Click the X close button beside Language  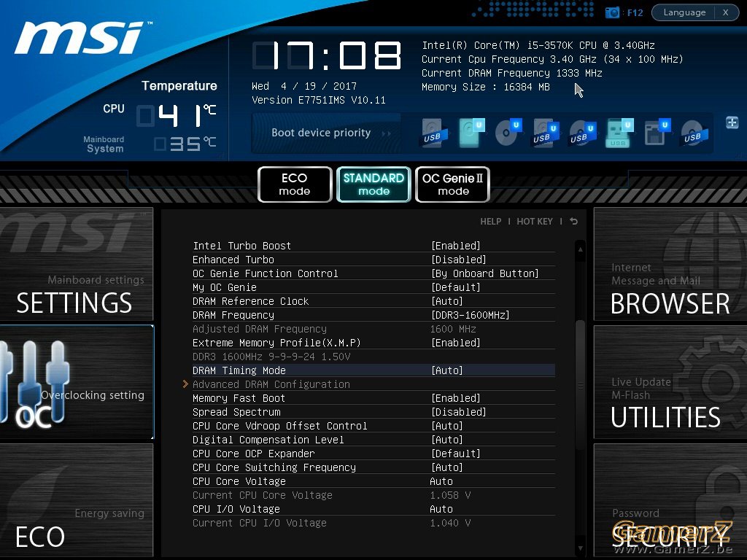(x=726, y=12)
